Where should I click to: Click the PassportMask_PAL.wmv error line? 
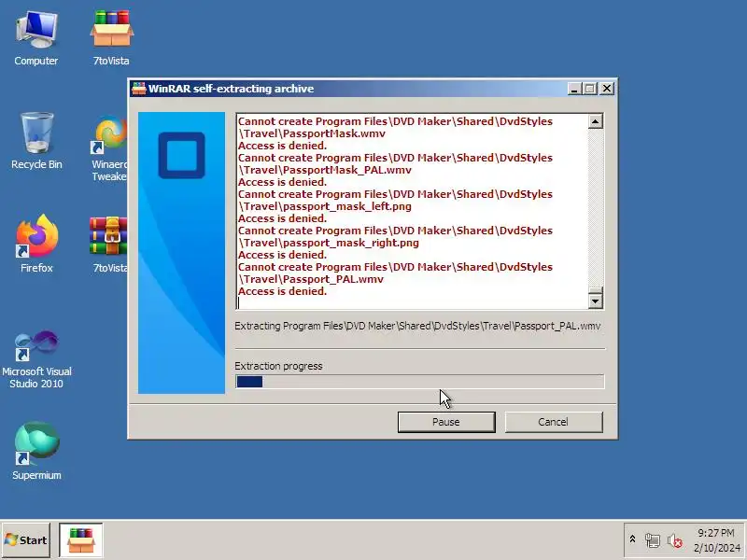click(x=395, y=164)
